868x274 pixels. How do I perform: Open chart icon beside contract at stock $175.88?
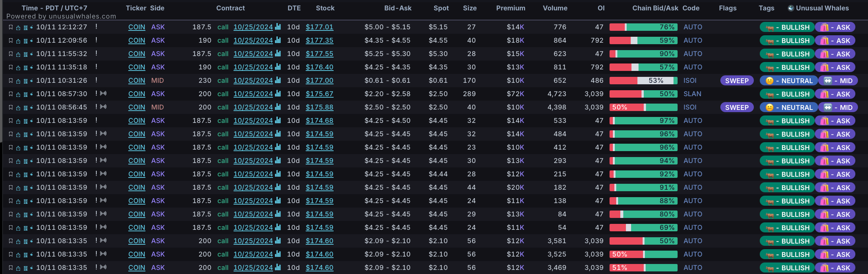coord(278,107)
